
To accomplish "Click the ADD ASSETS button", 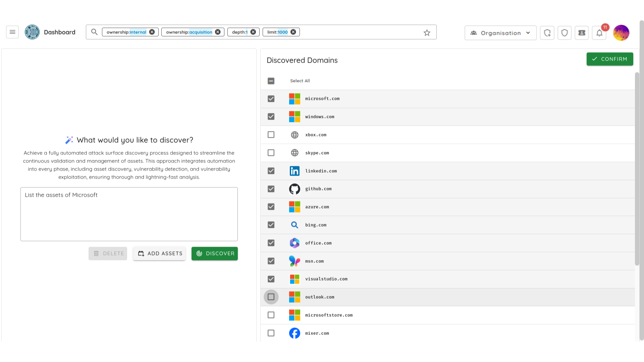I will [160, 253].
